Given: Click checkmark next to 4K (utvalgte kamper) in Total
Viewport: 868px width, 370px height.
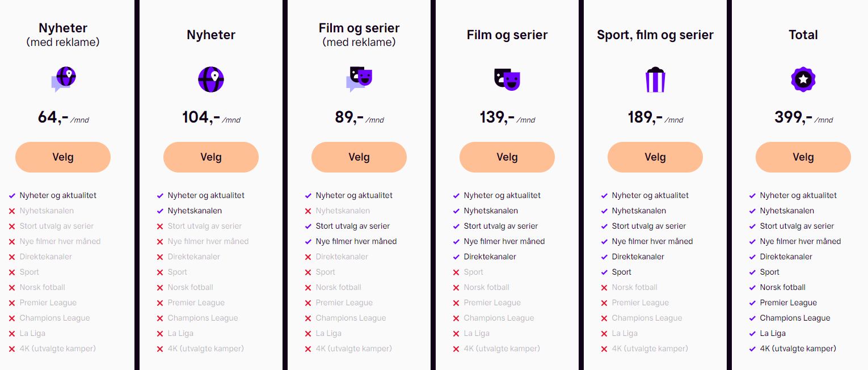Looking at the screenshot, I should pos(752,349).
